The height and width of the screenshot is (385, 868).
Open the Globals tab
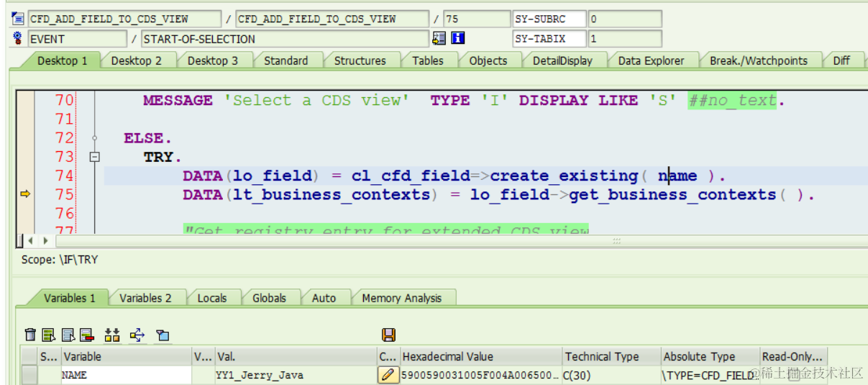[x=269, y=298]
